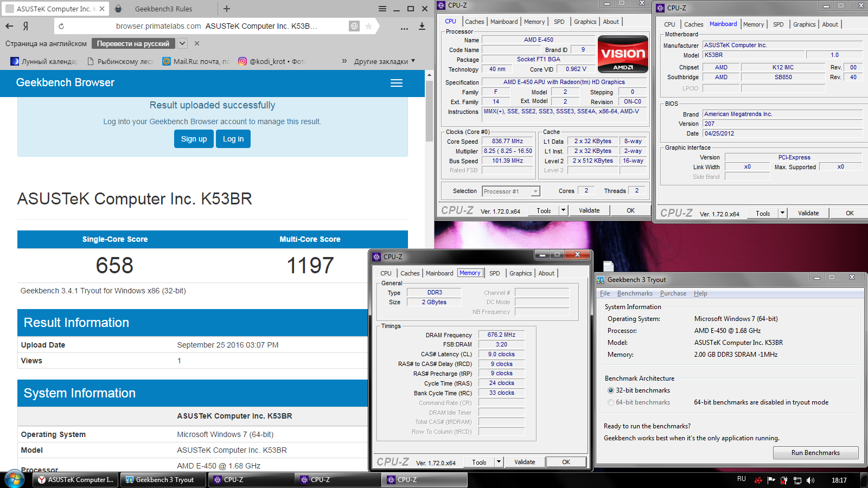Click the RU language indicator

(742, 479)
